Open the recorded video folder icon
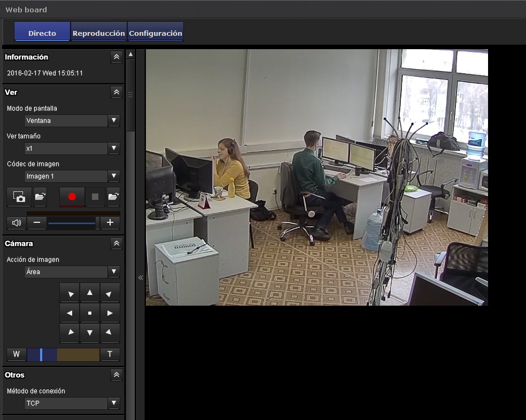Image resolution: width=526 pixels, height=420 pixels. click(x=113, y=197)
